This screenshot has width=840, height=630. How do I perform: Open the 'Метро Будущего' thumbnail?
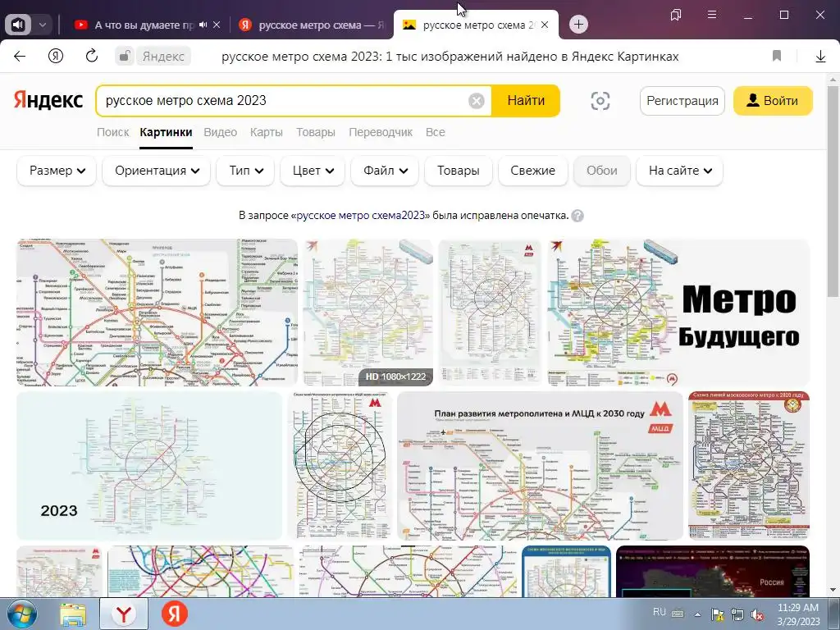pyautogui.click(x=678, y=313)
